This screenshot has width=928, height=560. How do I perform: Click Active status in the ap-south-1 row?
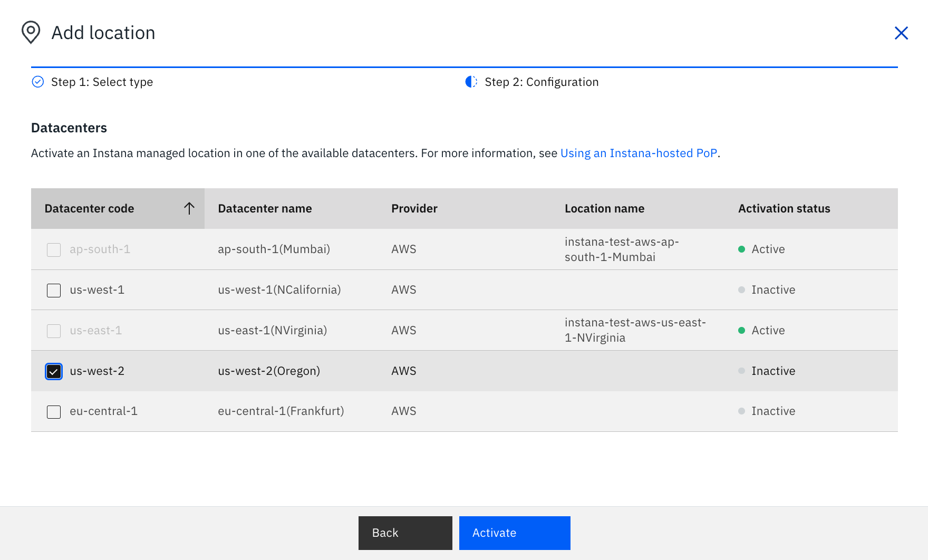[768, 249]
